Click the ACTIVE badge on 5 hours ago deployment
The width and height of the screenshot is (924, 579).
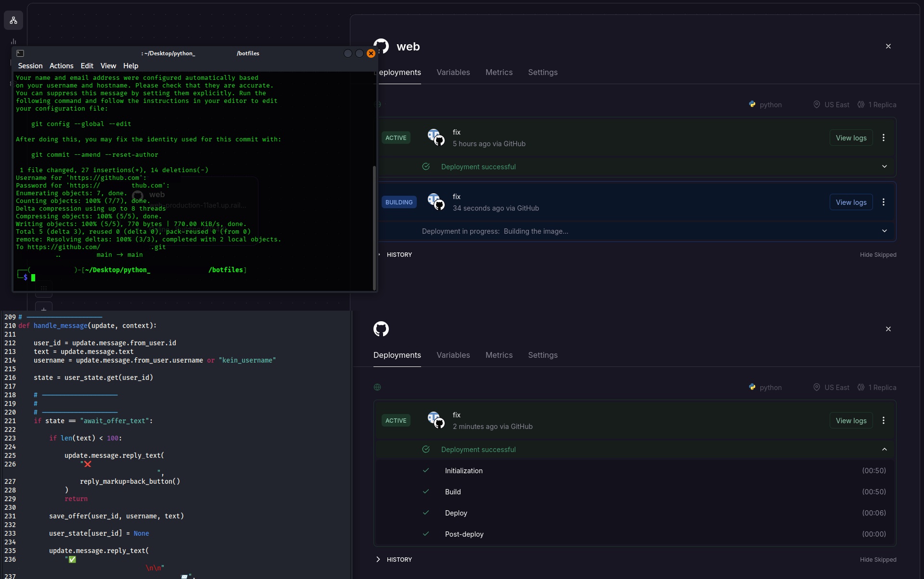[x=396, y=138]
